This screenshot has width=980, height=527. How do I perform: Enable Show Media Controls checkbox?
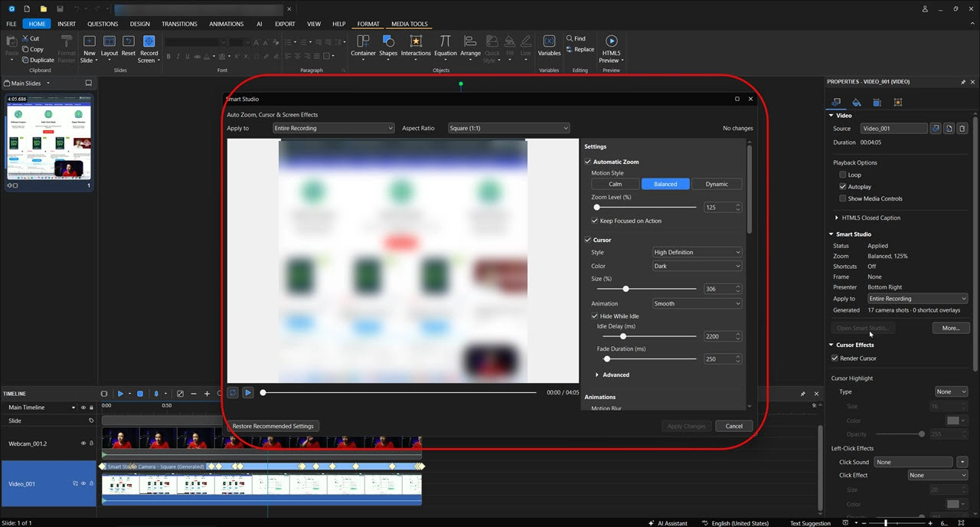[x=843, y=198]
